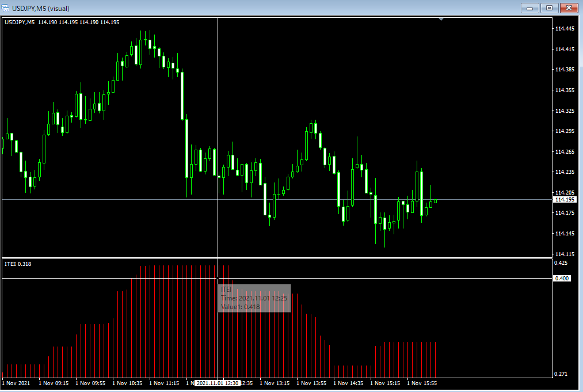Click the 1 Nov 15:55 time label
The image size is (583, 392).
[x=422, y=383]
